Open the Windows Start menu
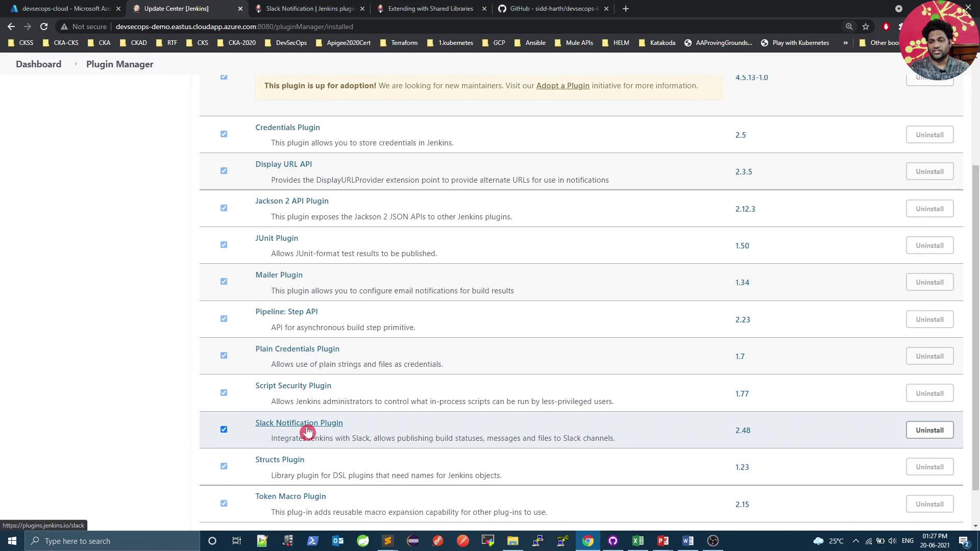The height and width of the screenshot is (551, 980). tap(12, 541)
